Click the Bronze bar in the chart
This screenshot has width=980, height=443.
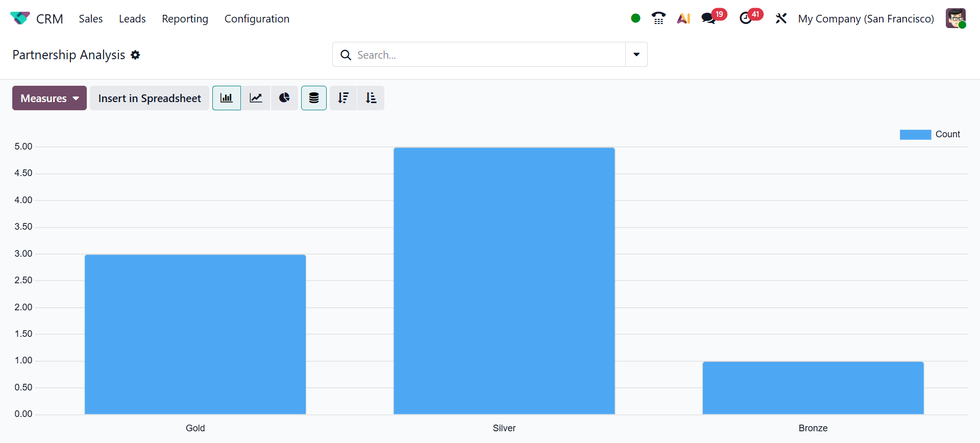813,388
